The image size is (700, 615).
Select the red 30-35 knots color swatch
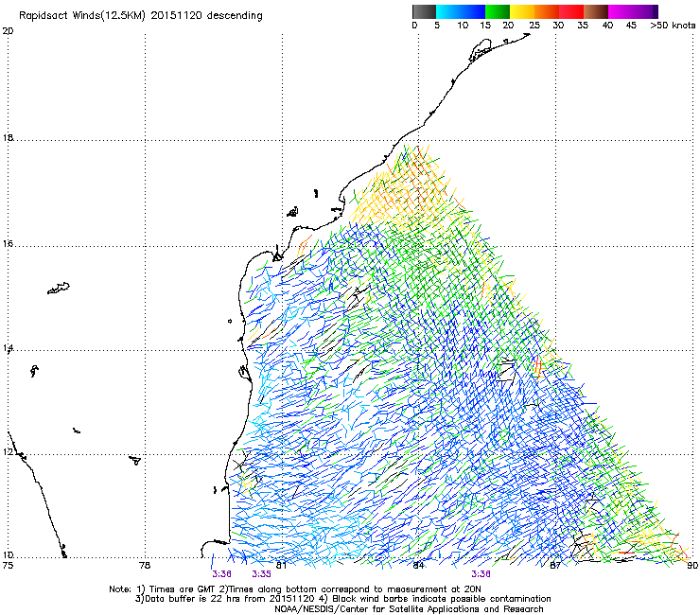click(x=571, y=11)
